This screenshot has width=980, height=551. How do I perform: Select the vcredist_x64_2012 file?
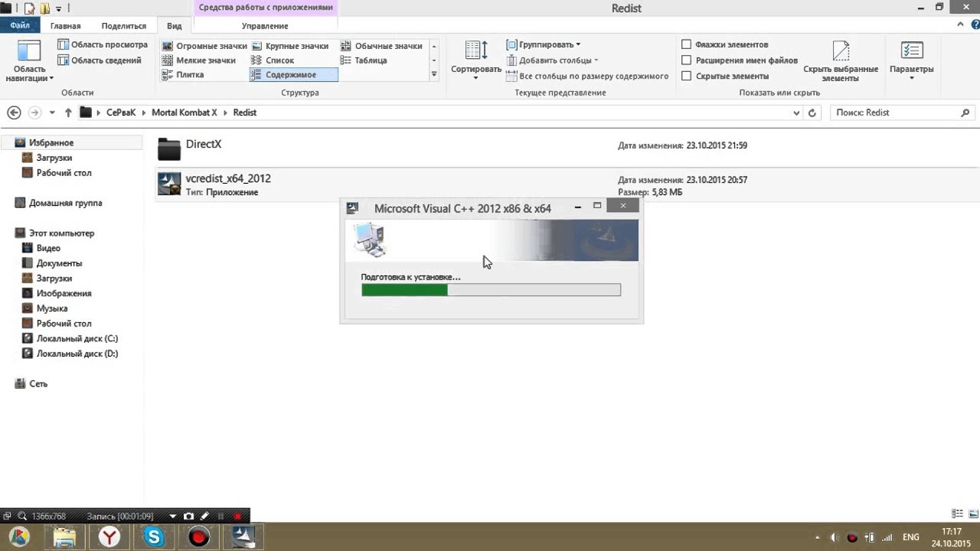[x=567, y=184]
